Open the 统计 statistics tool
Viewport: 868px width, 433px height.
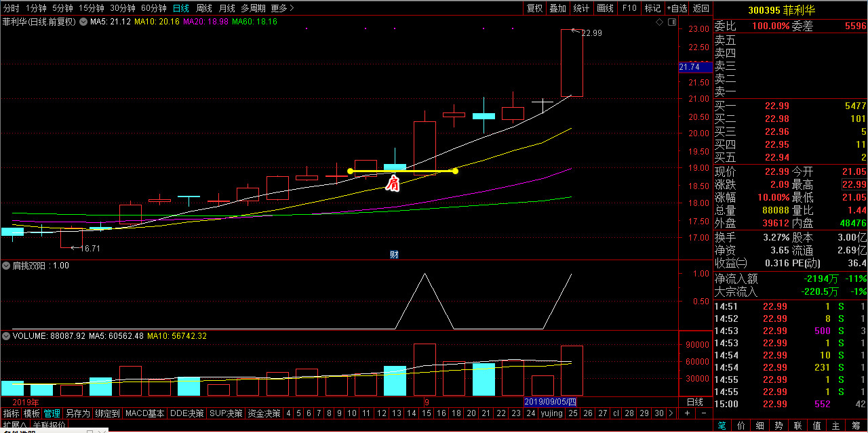(581, 8)
